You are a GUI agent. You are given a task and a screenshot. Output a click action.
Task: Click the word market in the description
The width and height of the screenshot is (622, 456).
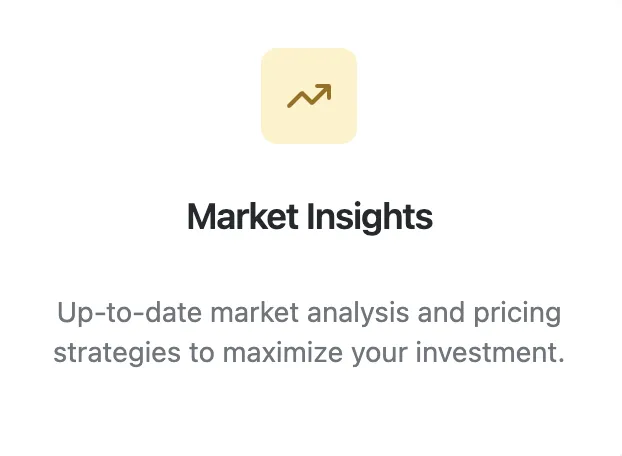[x=254, y=312]
